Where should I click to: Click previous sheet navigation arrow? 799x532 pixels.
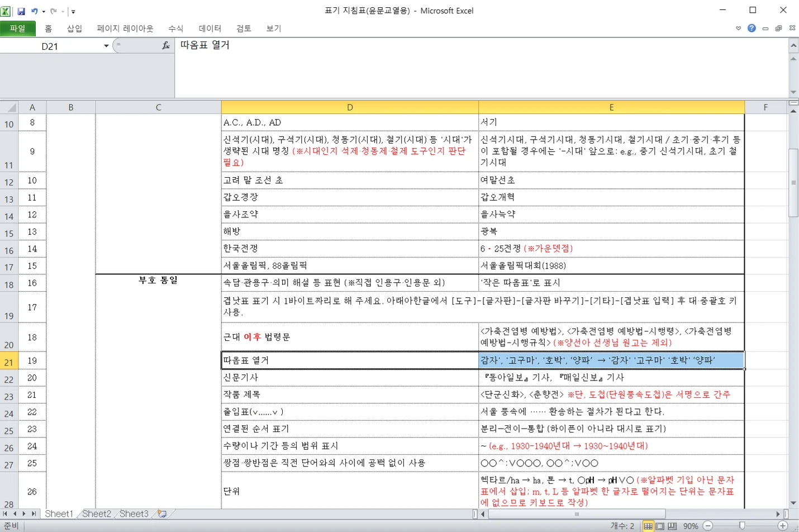(x=15, y=514)
